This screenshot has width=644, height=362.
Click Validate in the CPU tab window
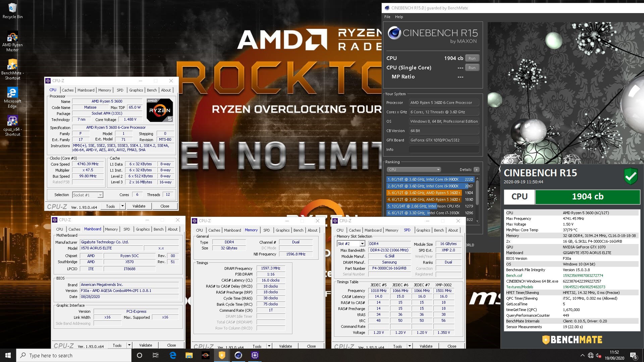[x=139, y=206]
